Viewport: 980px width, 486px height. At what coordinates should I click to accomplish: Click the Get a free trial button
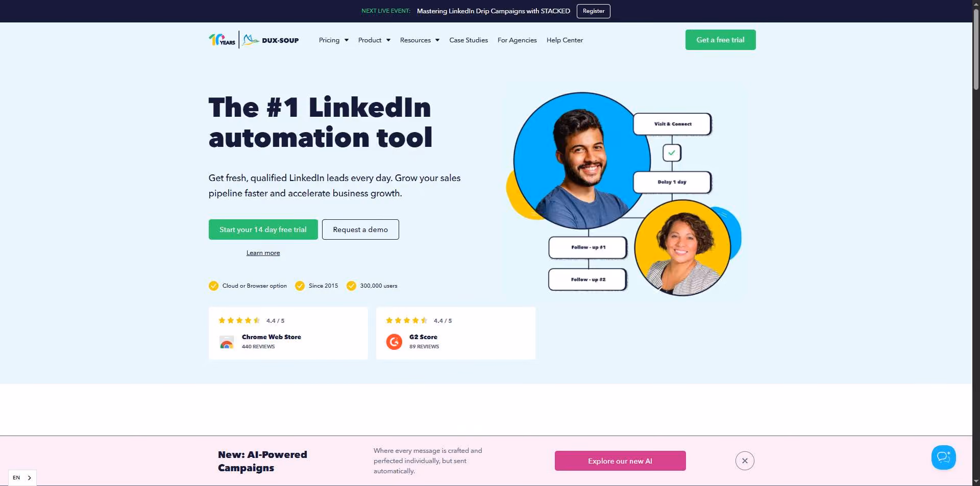click(x=720, y=40)
